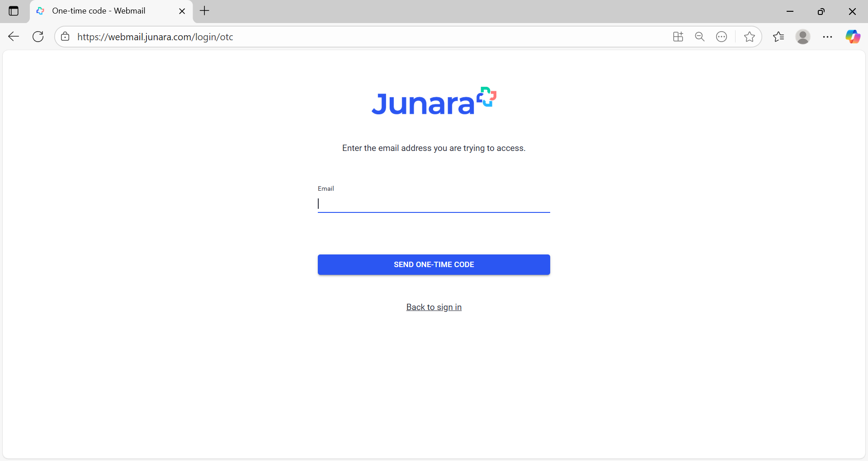Open the favorites list
The width and height of the screenshot is (868, 461).
(x=778, y=37)
